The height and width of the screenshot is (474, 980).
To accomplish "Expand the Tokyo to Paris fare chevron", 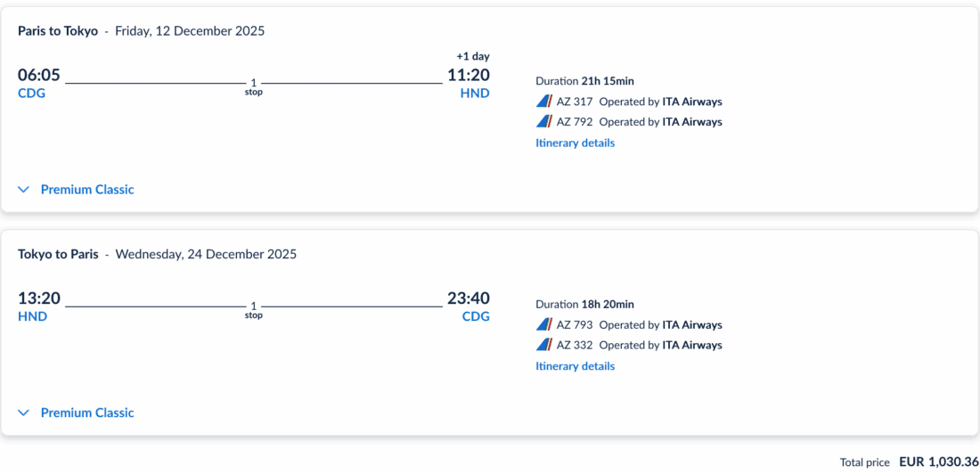I will click(x=24, y=413).
